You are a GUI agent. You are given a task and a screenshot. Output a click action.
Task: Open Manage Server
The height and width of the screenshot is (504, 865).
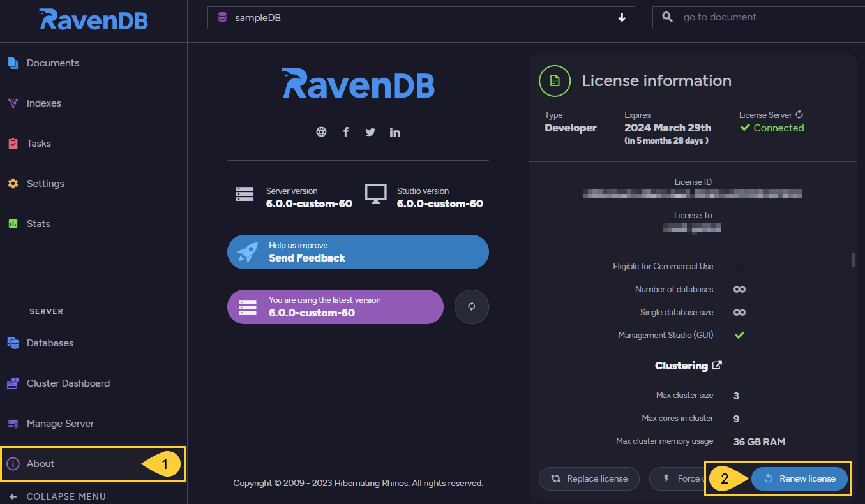tap(93, 424)
